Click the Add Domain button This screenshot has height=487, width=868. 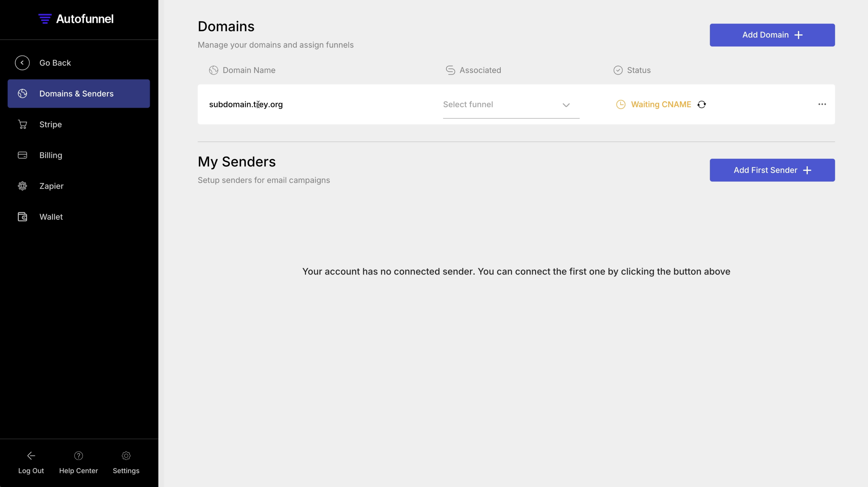[772, 35]
